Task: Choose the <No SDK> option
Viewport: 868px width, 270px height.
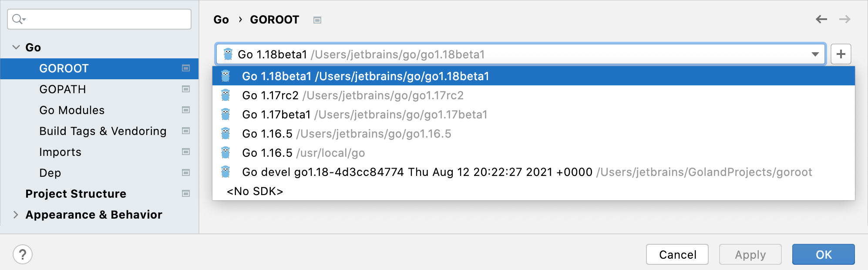Action: pos(255,191)
